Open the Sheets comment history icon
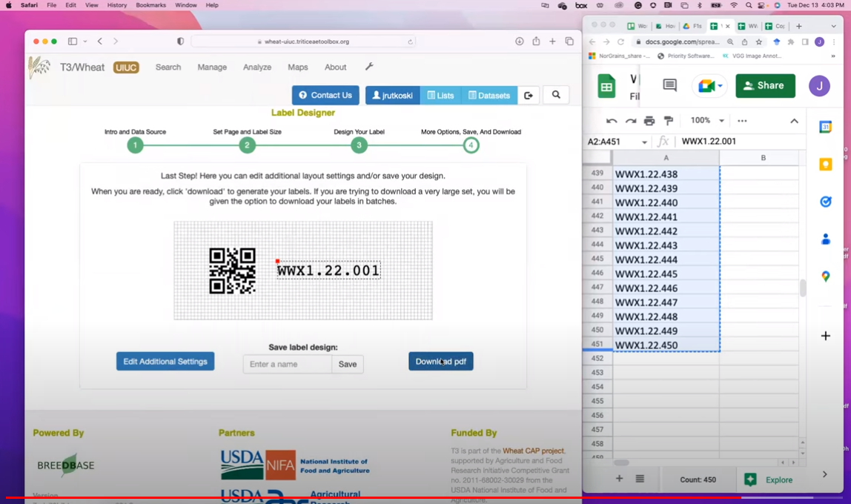851x504 pixels. 669,86
